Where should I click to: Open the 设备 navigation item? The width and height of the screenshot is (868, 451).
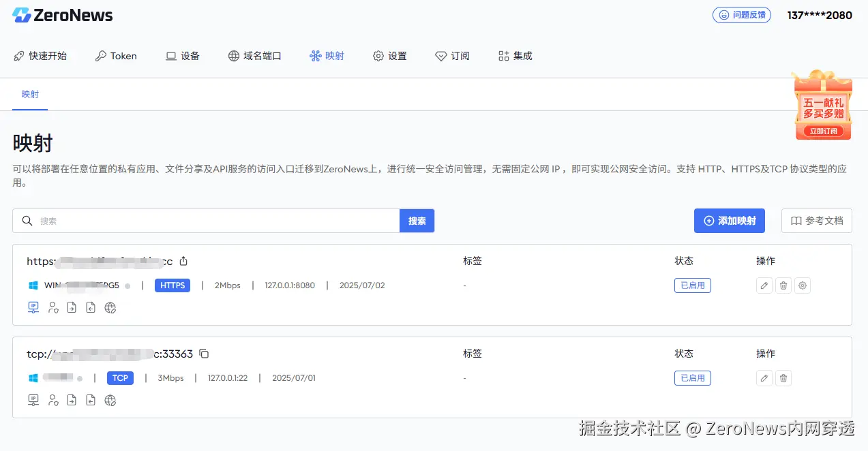point(183,56)
